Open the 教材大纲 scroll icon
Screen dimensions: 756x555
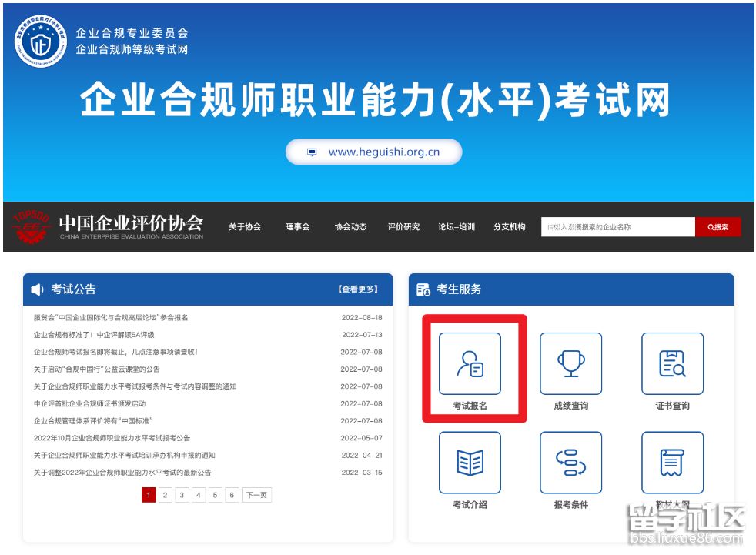pyautogui.click(x=672, y=463)
